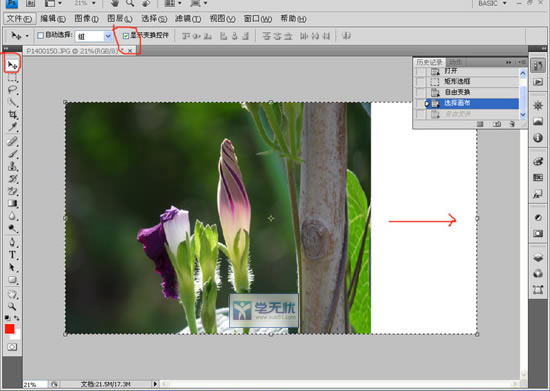Select the Lasso tool
This screenshot has width=550, height=391.
[x=12, y=90]
